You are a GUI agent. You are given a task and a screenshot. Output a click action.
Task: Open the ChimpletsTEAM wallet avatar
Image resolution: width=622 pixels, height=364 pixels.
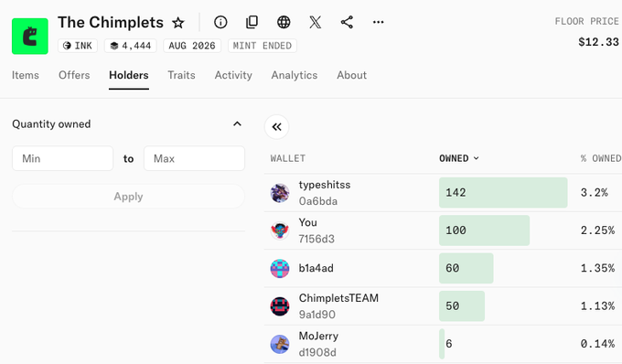pos(280,306)
